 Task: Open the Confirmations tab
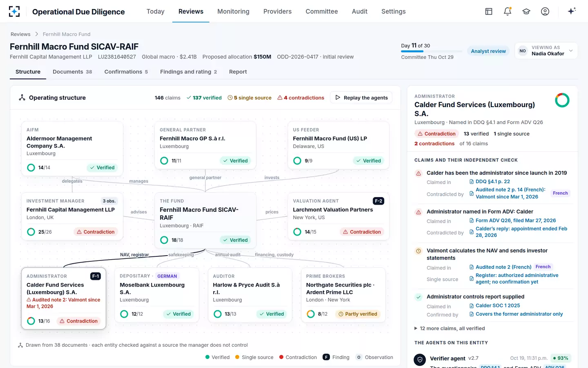click(126, 72)
